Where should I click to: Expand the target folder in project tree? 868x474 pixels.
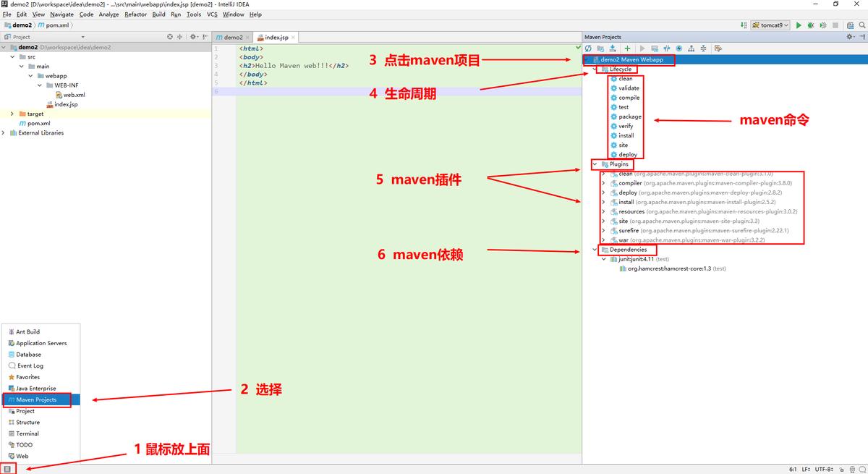pos(12,114)
